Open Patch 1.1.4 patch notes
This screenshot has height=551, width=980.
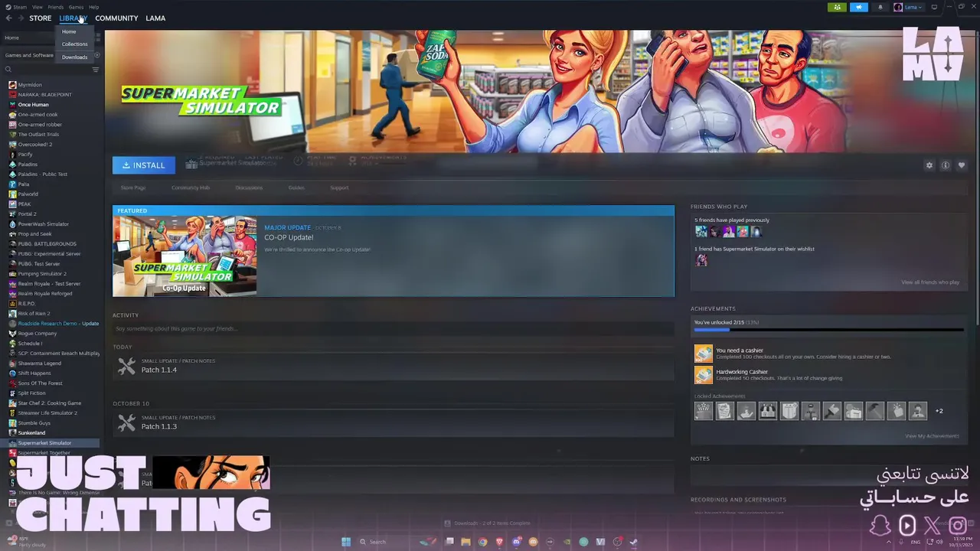[x=393, y=367]
